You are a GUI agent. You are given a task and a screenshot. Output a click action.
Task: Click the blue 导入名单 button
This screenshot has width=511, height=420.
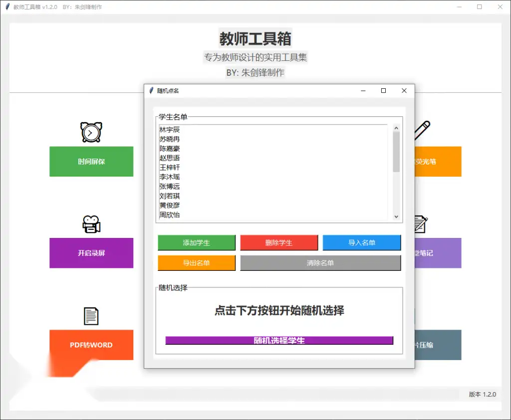pos(361,242)
